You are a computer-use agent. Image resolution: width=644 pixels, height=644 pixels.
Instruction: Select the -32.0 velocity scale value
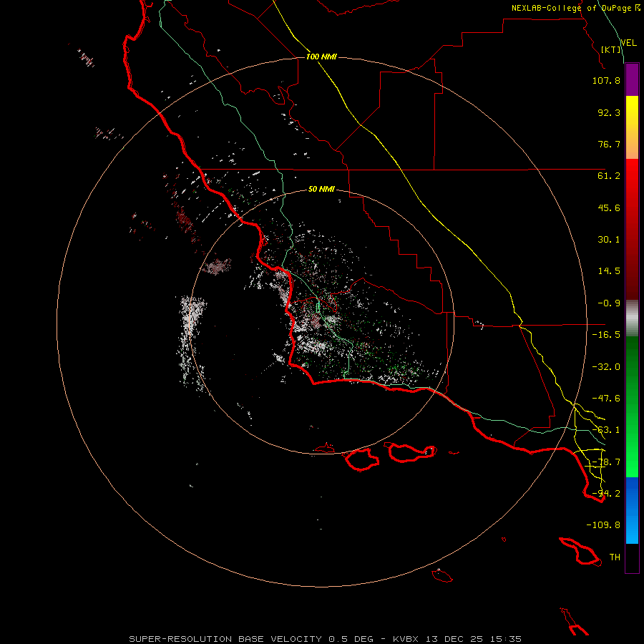click(x=606, y=367)
